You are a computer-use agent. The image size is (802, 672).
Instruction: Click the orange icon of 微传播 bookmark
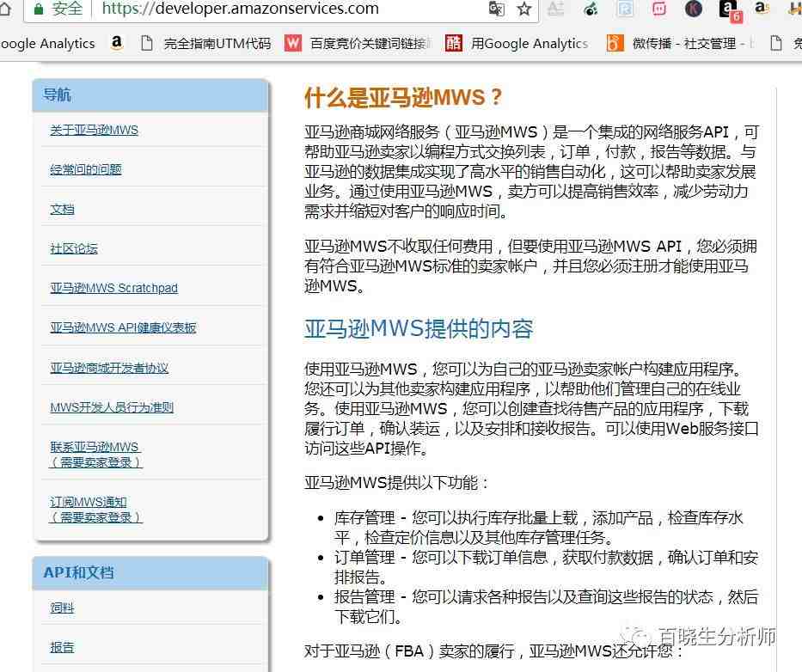[x=615, y=44]
